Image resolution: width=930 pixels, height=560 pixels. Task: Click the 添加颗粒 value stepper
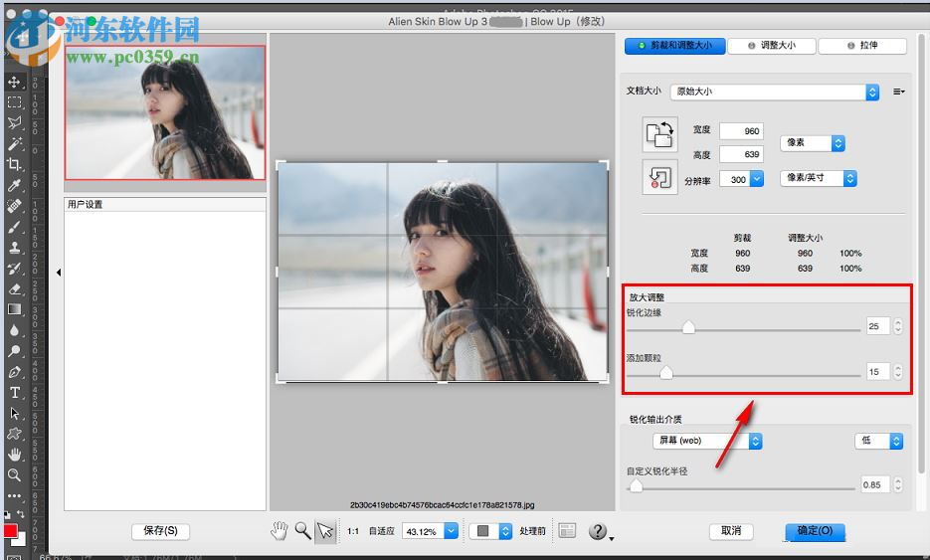tap(898, 372)
